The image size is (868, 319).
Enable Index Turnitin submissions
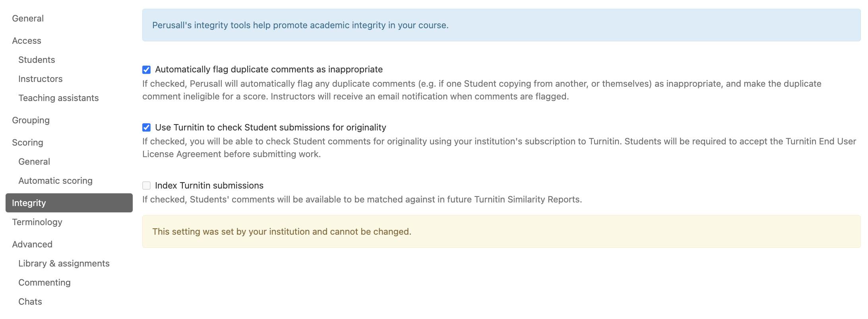coord(146,185)
